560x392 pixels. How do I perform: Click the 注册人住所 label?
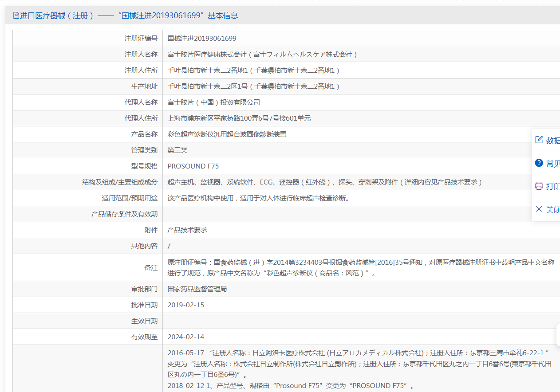coord(141,71)
